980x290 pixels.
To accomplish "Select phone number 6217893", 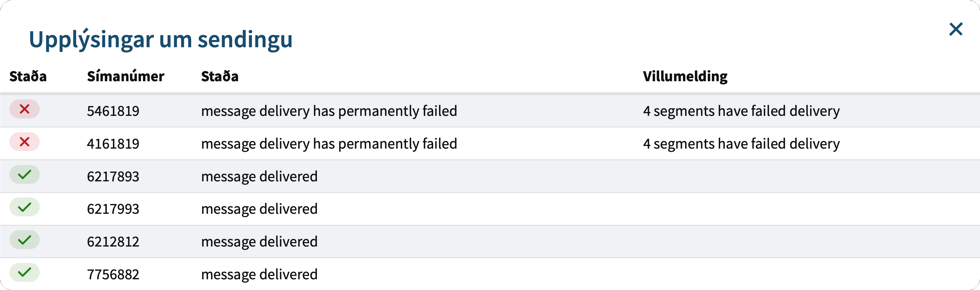I will click(113, 176).
